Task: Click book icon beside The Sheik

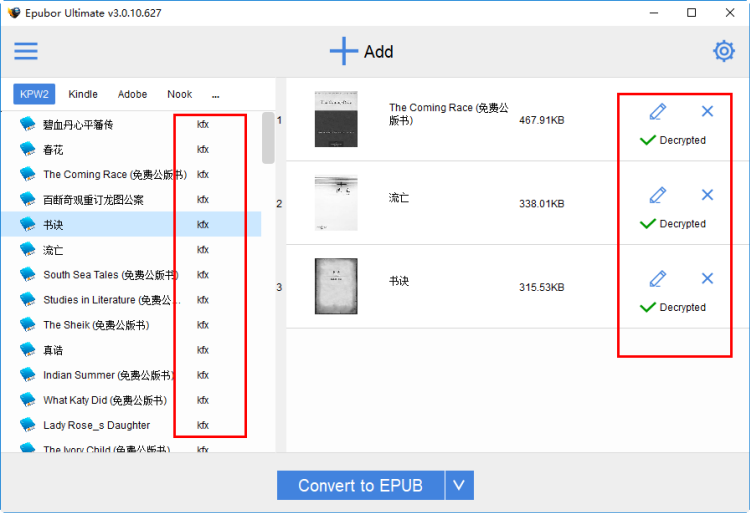Action: click(27, 325)
